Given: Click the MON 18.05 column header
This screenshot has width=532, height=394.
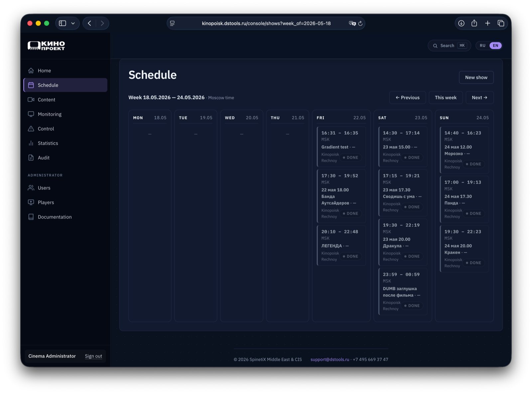Looking at the screenshot, I should pyautogui.click(x=150, y=118).
